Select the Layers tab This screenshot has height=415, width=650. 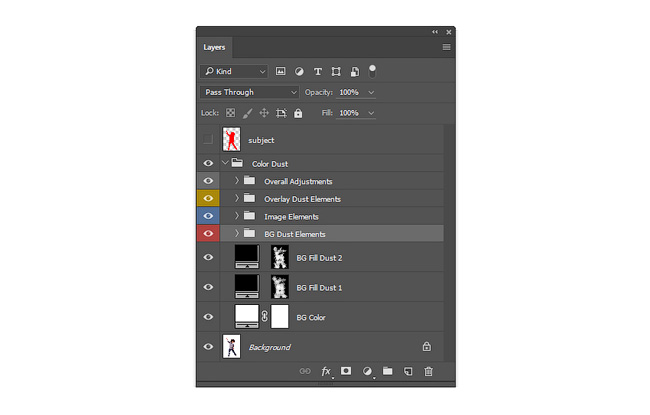coord(214,47)
